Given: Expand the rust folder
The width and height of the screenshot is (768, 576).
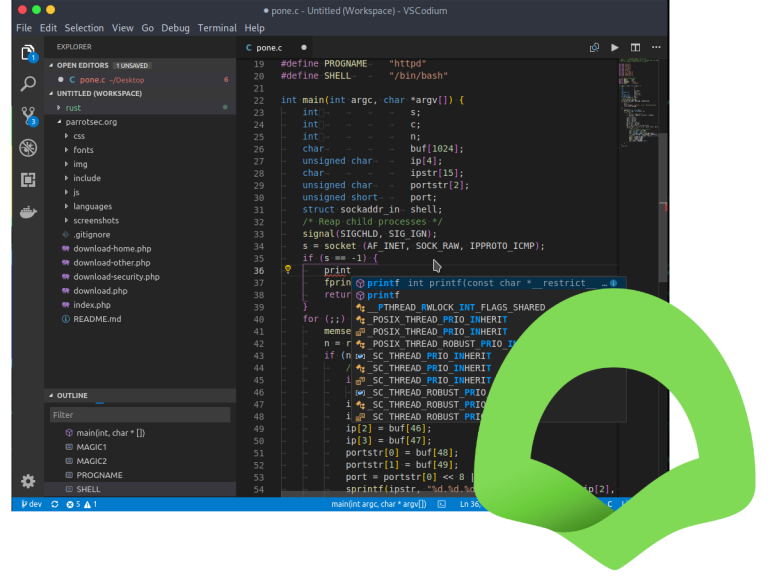Looking at the screenshot, I should (59, 108).
